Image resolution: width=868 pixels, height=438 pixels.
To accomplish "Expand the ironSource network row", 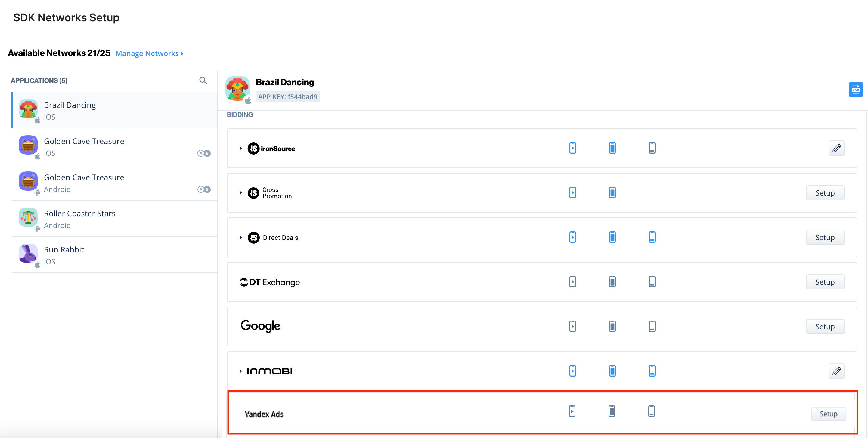I will tap(240, 148).
